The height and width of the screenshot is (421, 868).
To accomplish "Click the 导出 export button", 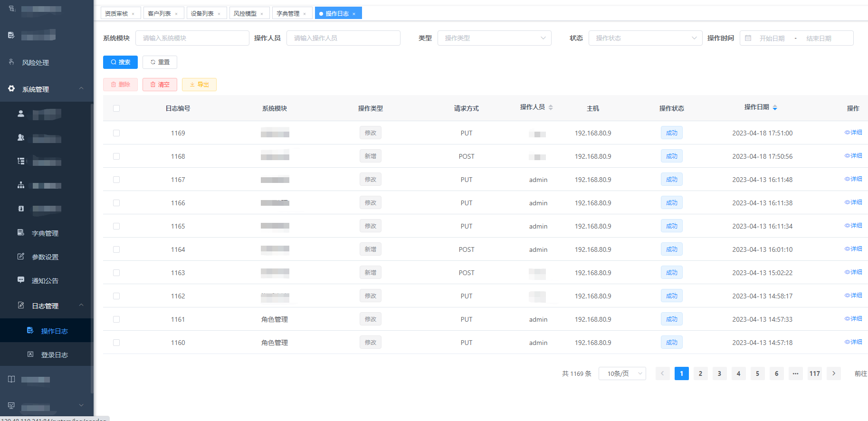I will coord(199,85).
